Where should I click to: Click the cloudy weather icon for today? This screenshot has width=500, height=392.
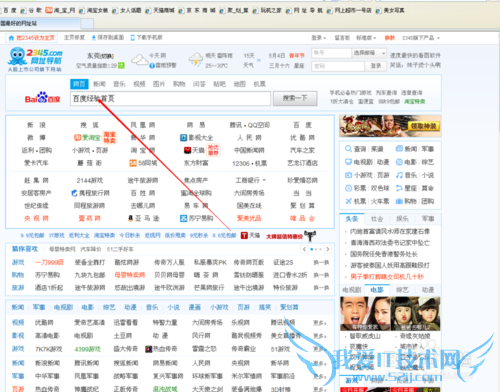click(139, 60)
